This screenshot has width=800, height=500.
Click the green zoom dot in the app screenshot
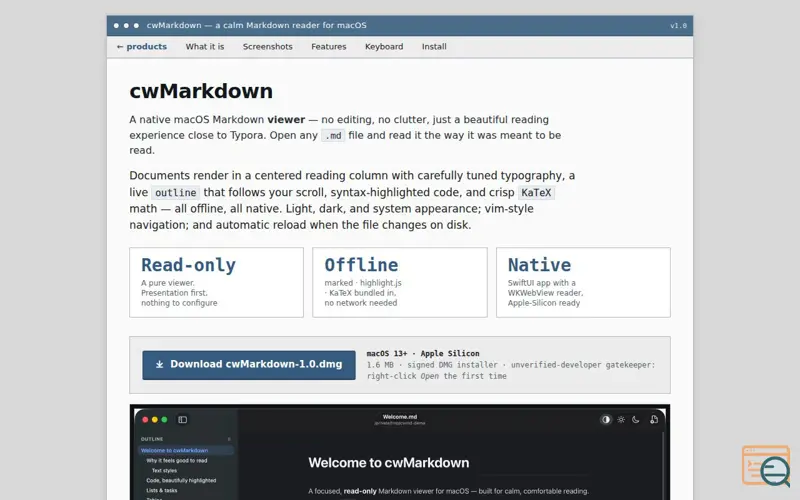point(164,419)
